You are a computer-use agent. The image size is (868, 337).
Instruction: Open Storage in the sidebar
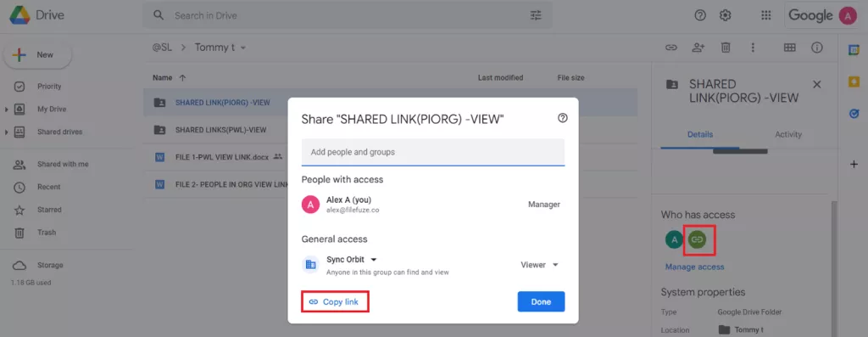50,265
